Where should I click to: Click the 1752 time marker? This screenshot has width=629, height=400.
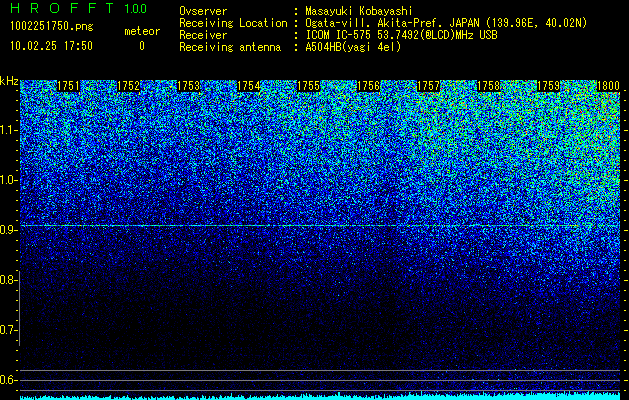[x=129, y=86]
